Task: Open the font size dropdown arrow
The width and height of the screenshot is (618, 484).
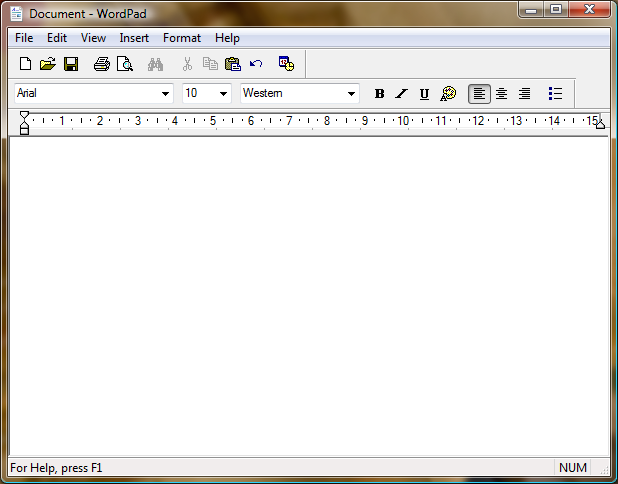Action: (223, 94)
